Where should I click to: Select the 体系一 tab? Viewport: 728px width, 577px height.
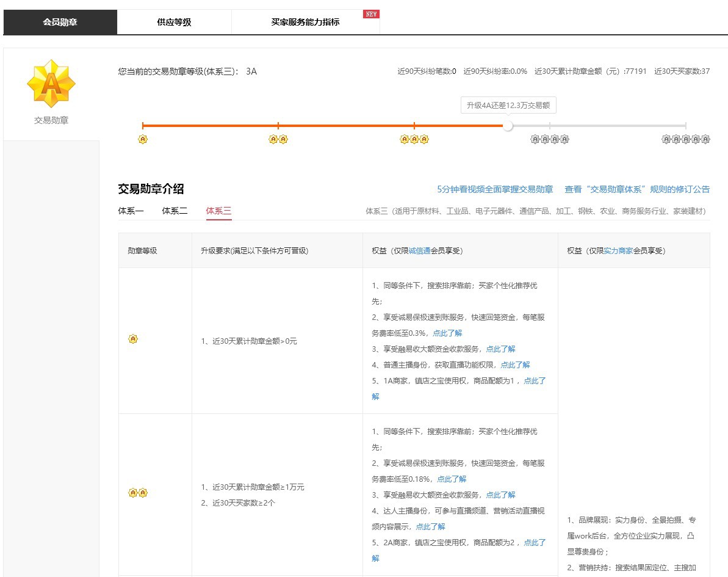131,211
